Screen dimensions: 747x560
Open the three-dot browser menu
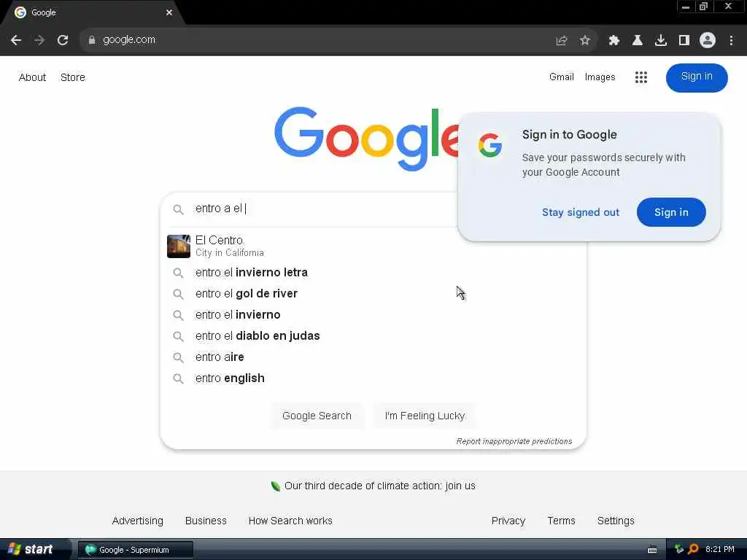pos(731,41)
